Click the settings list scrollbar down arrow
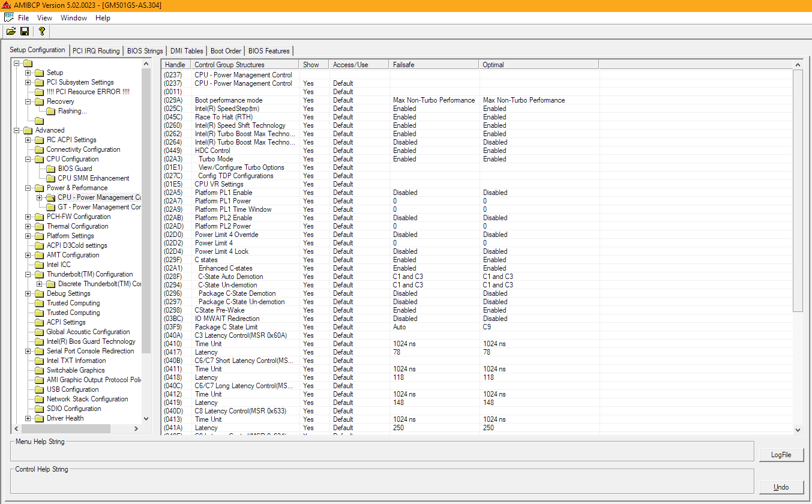812x504 pixels. click(798, 430)
